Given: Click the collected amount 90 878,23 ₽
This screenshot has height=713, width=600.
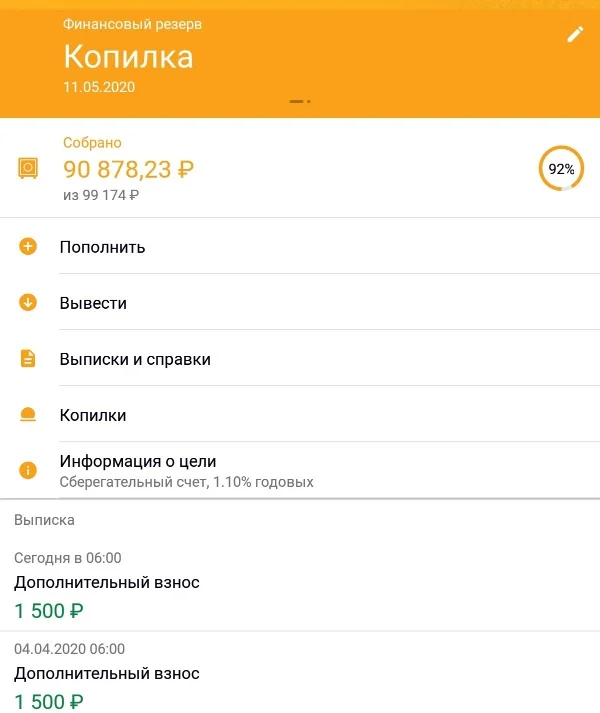Looking at the screenshot, I should tap(128, 170).
